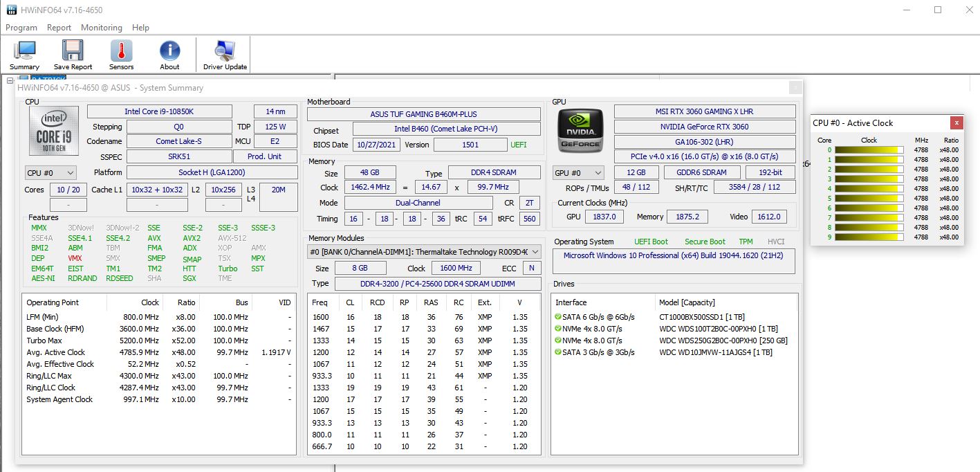This screenshot has height=472, width=980.
Task: Click the HWiNFO64 app icon in title bar
Action: click(x=12, y=10)
